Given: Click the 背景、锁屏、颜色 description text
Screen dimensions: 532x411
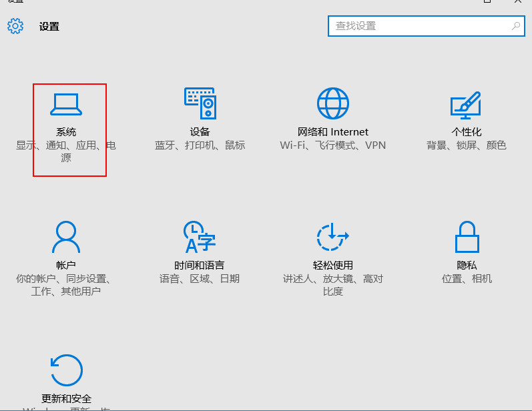Looking at the screenshot, I should [466, 145].
